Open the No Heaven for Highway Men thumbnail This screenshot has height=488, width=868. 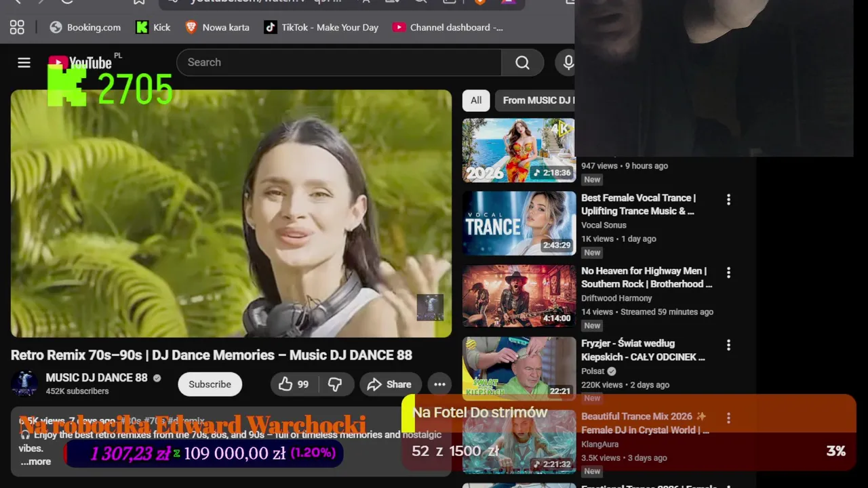click(x=519, y=296)
